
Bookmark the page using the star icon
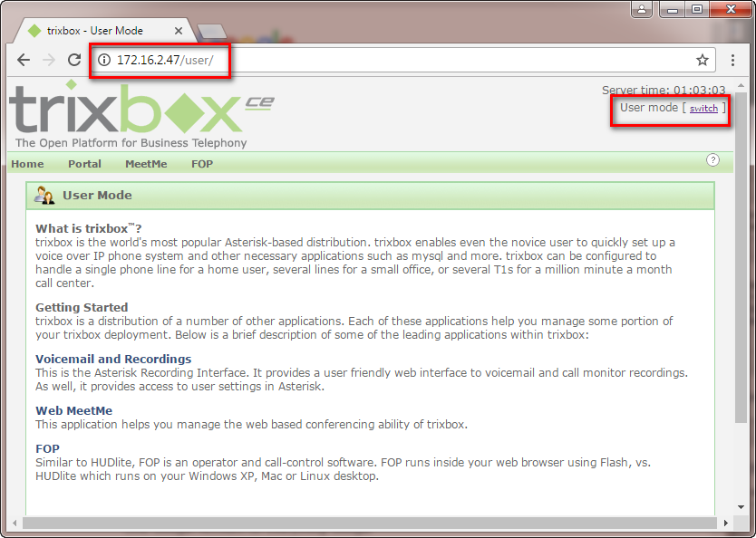coord(703,60)
